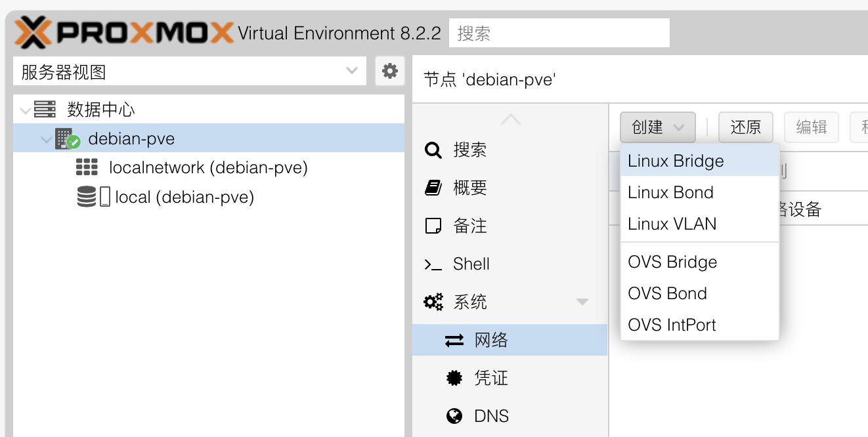Click the search magnifier icon

(433, 150)
